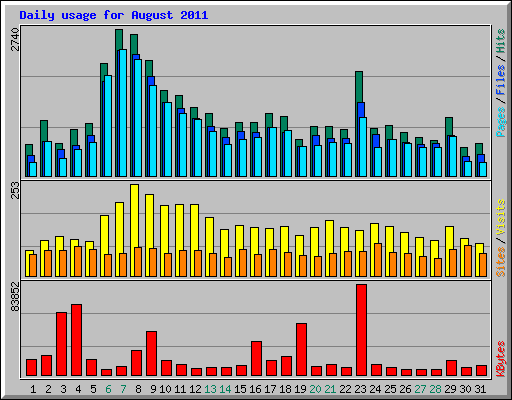Click the cyan 'Pages' legend label

point(501,122)
